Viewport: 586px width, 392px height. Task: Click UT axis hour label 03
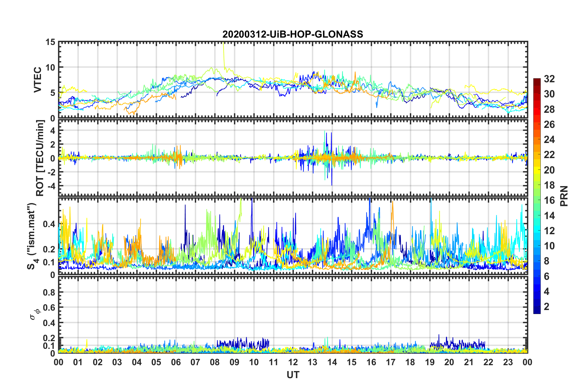coord(117,362)
